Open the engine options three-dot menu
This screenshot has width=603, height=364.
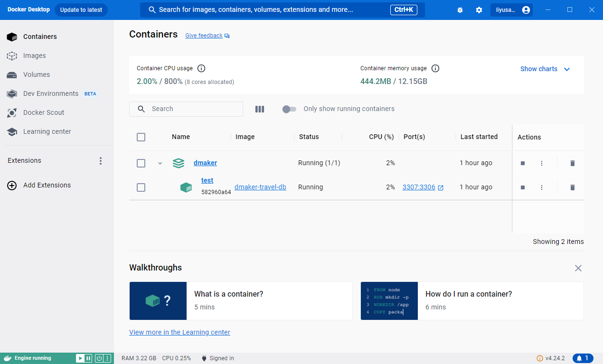click(107, 358)
